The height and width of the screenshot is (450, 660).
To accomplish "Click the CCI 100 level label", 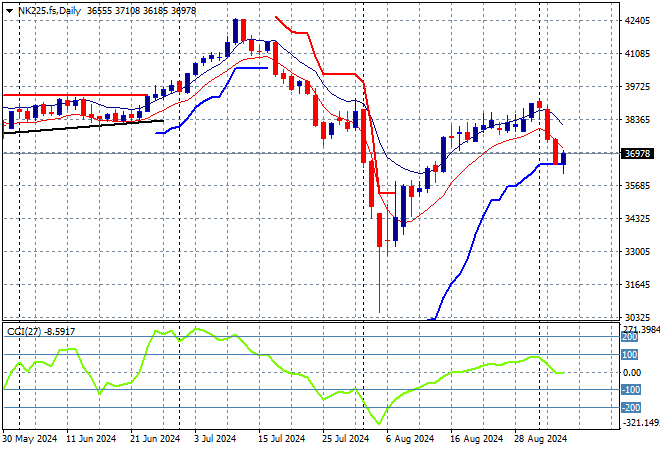I will tap(630, 355).
